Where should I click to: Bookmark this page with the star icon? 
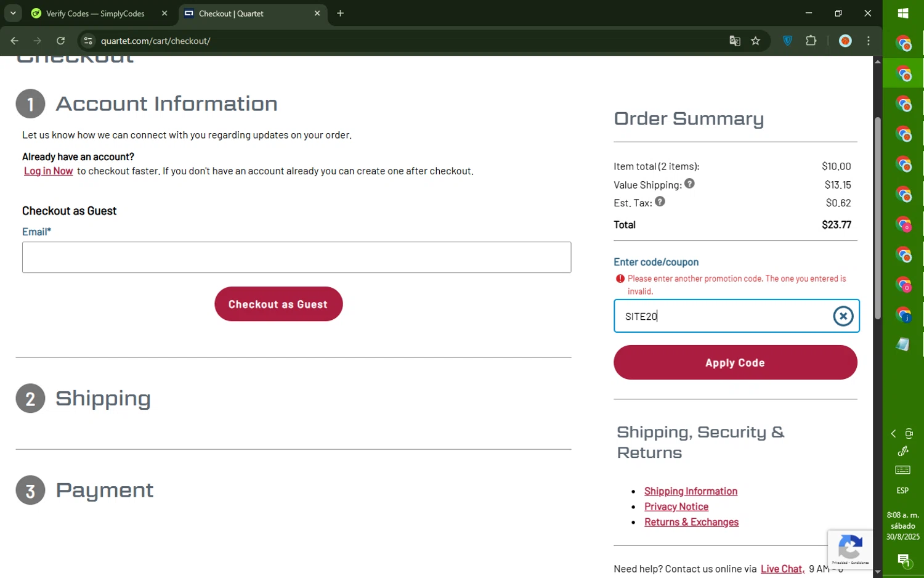point(756,41)
